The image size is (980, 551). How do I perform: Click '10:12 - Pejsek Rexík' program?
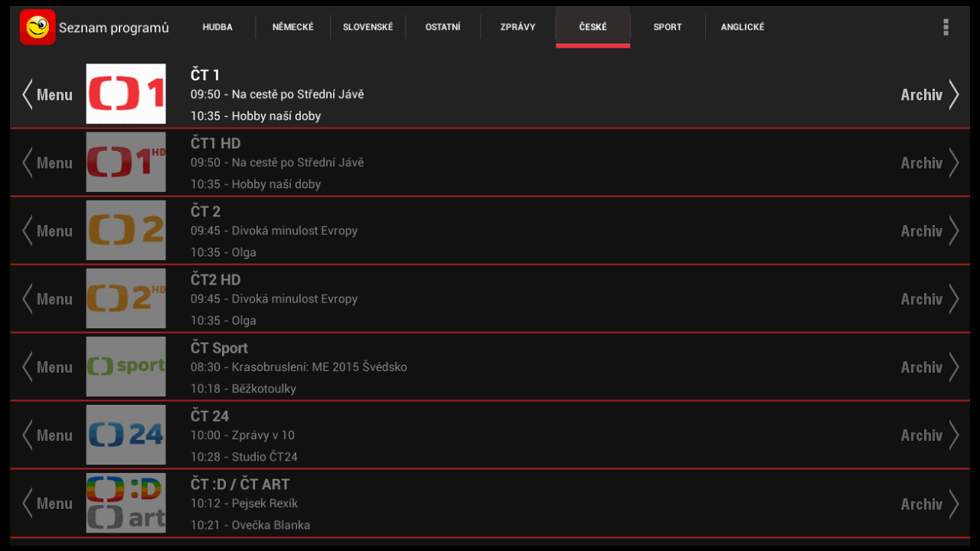(x=244, y=504)
